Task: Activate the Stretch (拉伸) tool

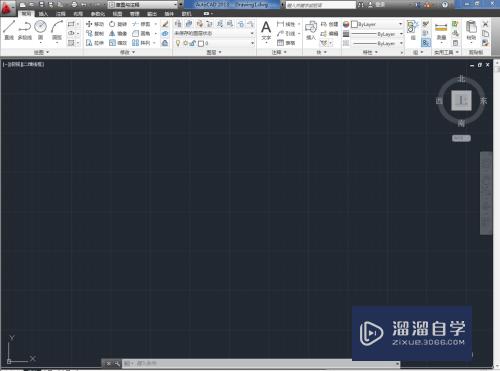Action: 95,43
